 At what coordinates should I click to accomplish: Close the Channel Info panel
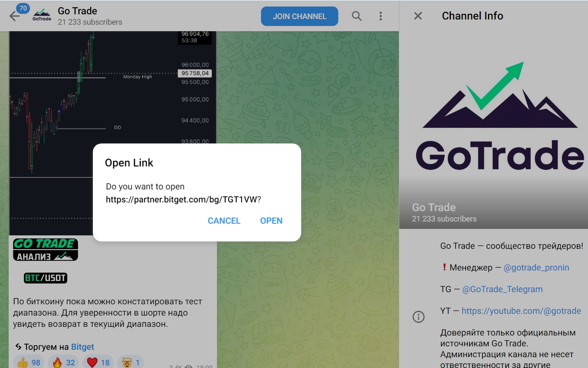(x=418, y=16)
